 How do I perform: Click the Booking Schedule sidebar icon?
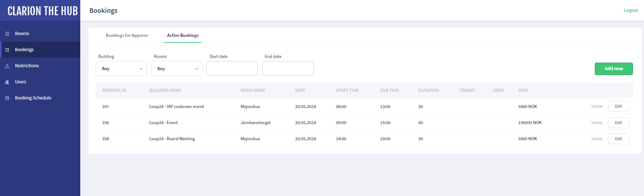click(x=7, y=98)
